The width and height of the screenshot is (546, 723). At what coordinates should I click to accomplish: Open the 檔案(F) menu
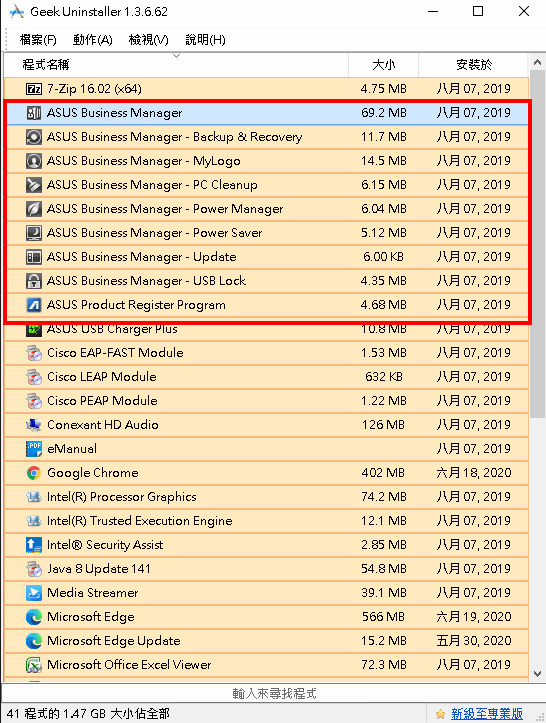point(38,40)
